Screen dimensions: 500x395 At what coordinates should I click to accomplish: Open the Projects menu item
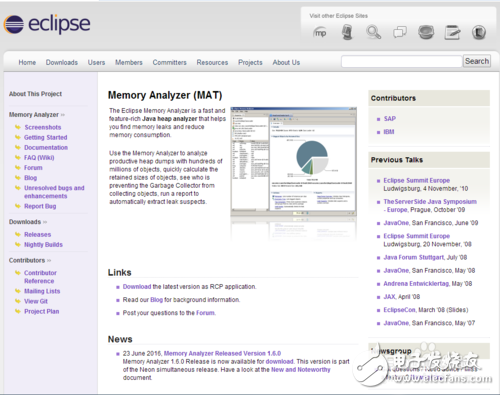click(x=250, y=62)
